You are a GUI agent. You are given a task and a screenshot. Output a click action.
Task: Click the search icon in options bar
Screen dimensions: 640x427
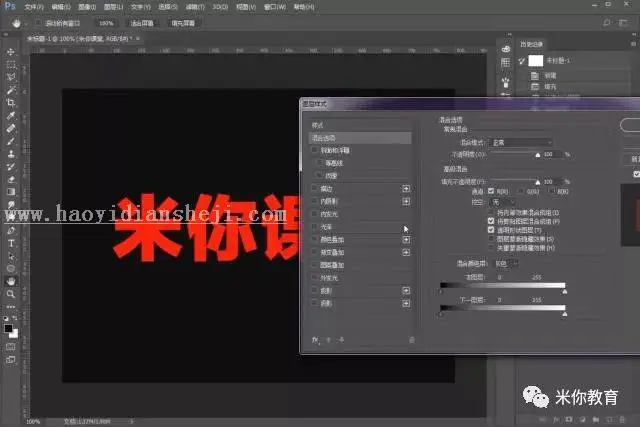pyautogui.click(x=607, y=23)
